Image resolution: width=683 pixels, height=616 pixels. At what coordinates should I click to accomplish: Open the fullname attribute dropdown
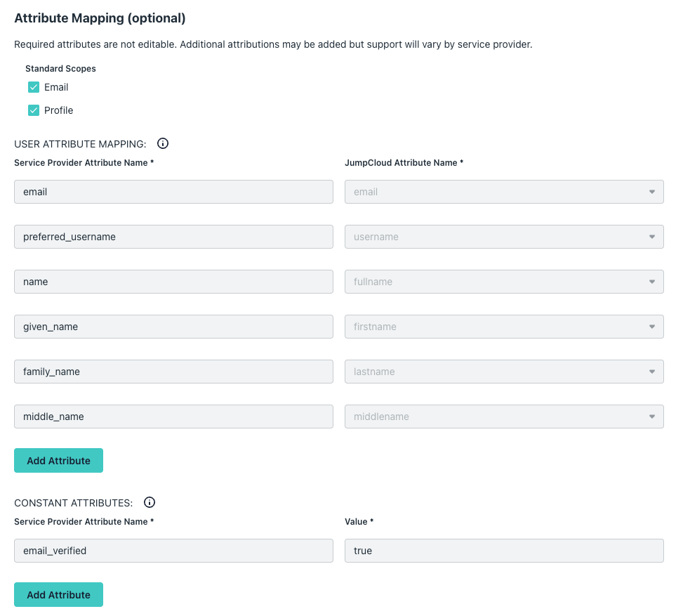pos(503,282)
